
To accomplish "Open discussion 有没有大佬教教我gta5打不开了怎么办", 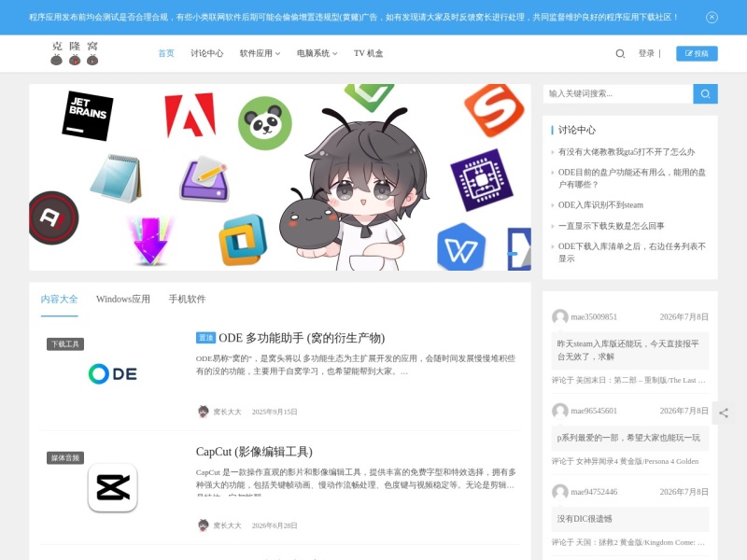I will pyautogui.click(x=627, y=152).
